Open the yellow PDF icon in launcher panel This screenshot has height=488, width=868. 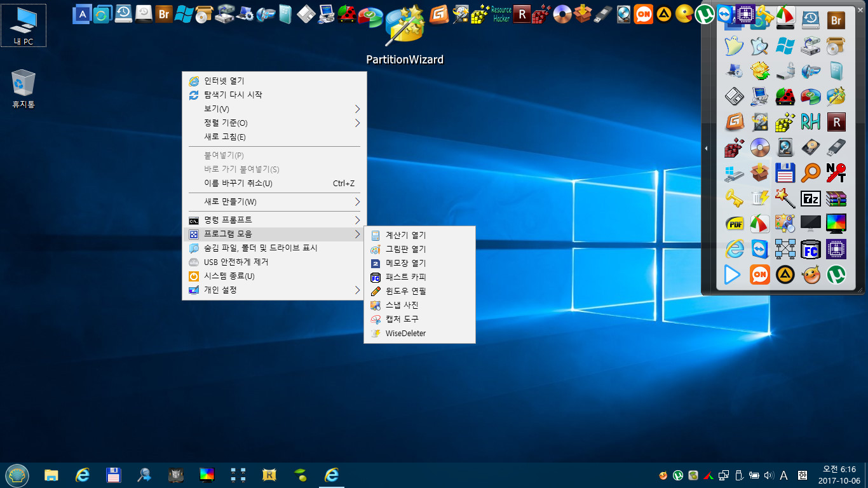click(x=735, y=224)
